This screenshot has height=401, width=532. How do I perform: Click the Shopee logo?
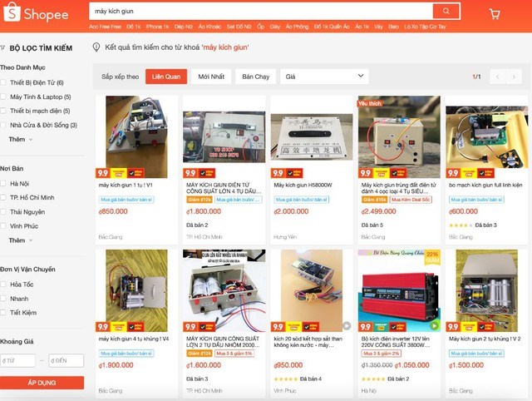(x=36, y=13)
